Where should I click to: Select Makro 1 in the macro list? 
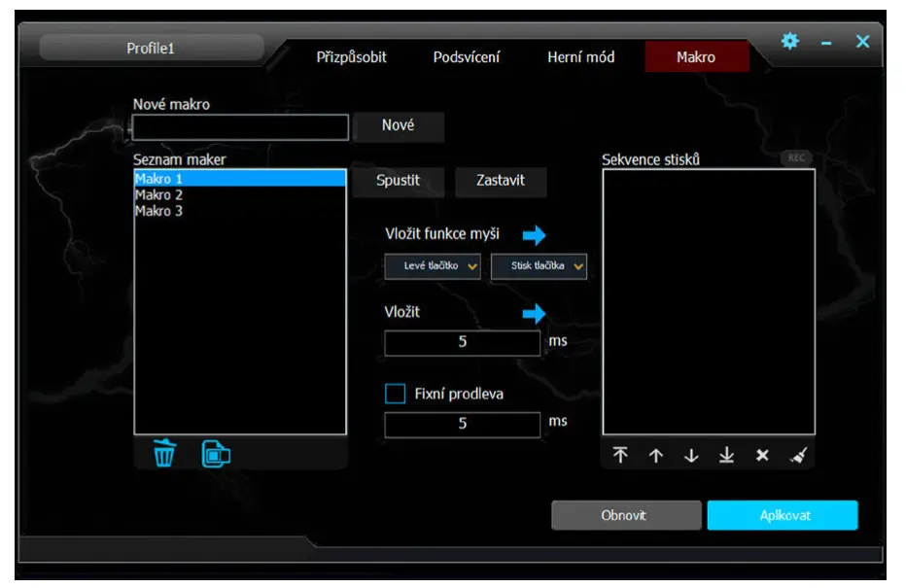[x=240, y=179]
